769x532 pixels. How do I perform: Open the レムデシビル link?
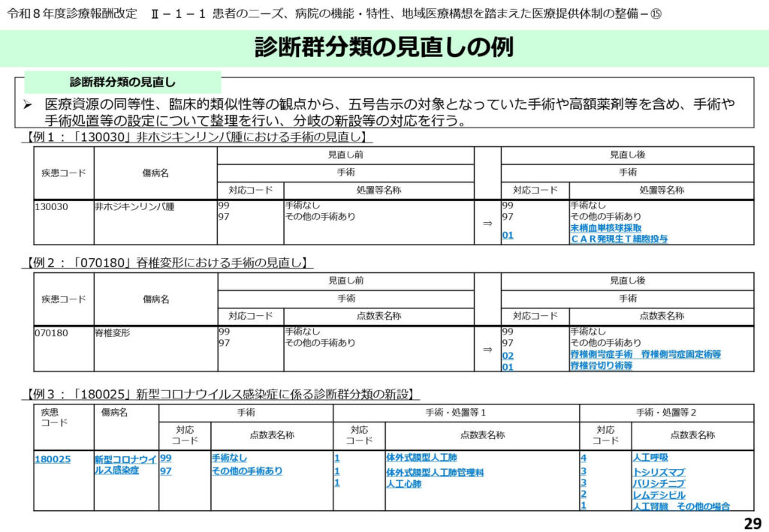(x=659, y=495)
